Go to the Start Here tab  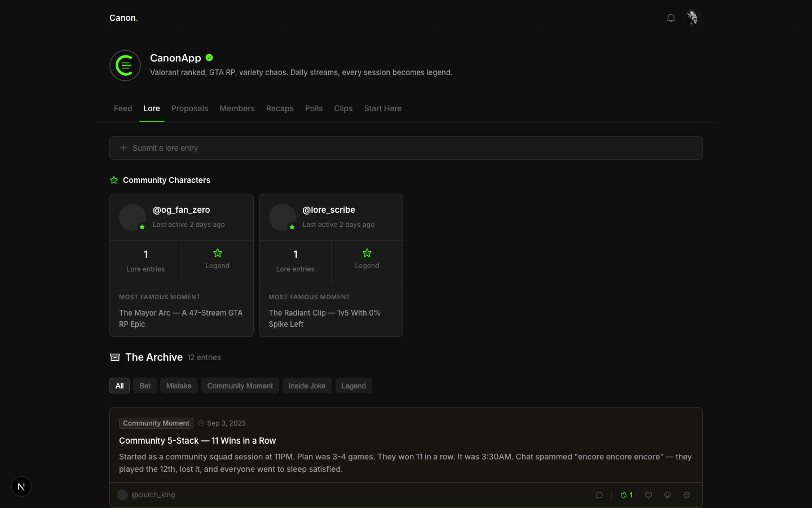pyautogui.click(x=382, y=108)
